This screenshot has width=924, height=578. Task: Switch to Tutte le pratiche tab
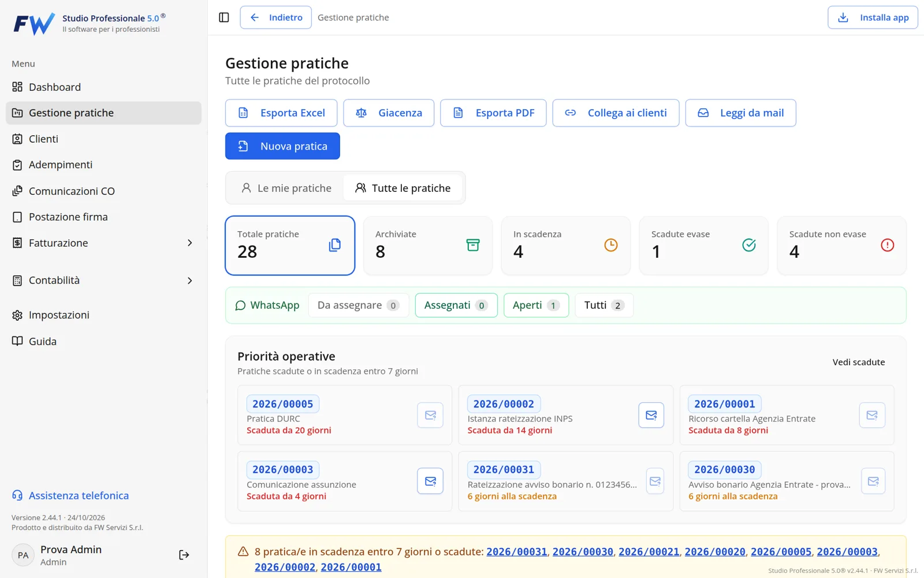point(403,188)
